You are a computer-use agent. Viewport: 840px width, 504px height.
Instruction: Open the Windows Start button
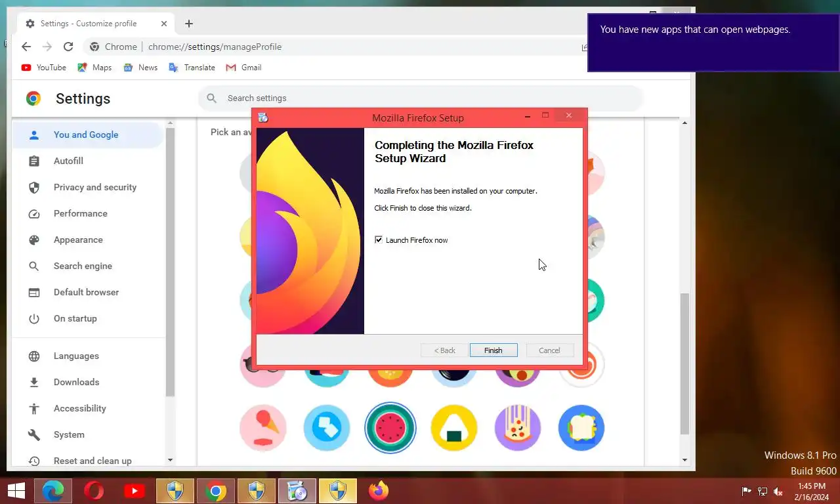16,491
